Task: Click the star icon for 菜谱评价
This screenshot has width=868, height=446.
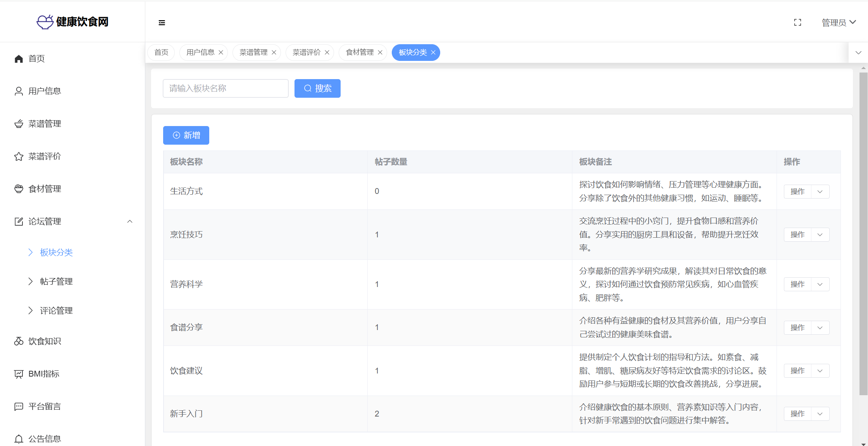Action: pos(19,156)
